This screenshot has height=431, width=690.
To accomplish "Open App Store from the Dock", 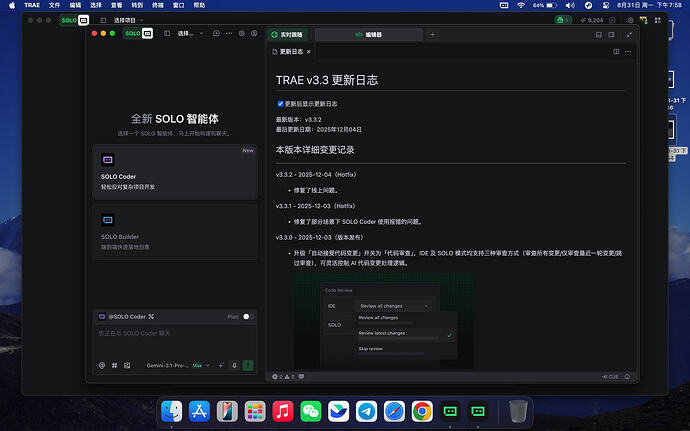I will tap(199, 411).
